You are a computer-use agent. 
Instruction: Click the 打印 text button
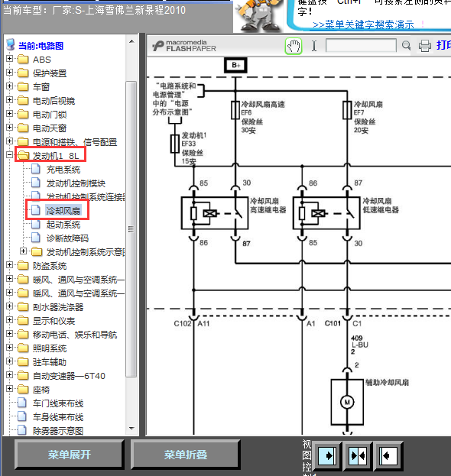pyautogui.click(x=443, y=45)
